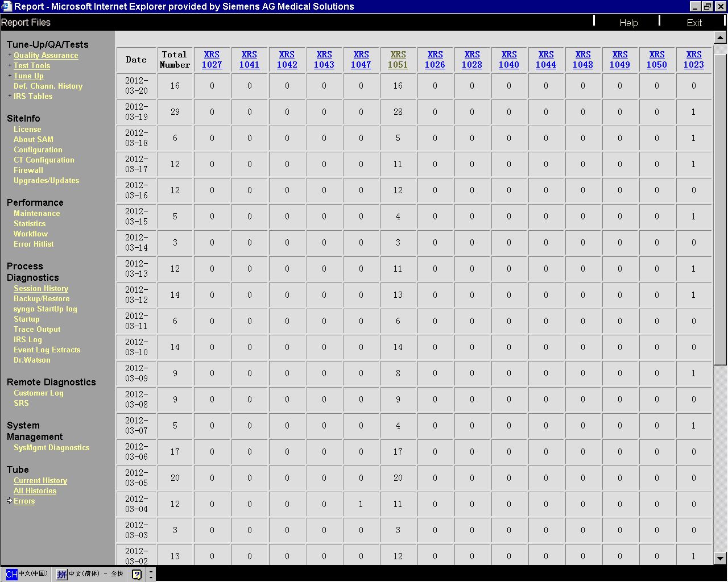728x582 pixels.
Task: Select XRS 1051 value 28 cell
Action: (398, 112)
